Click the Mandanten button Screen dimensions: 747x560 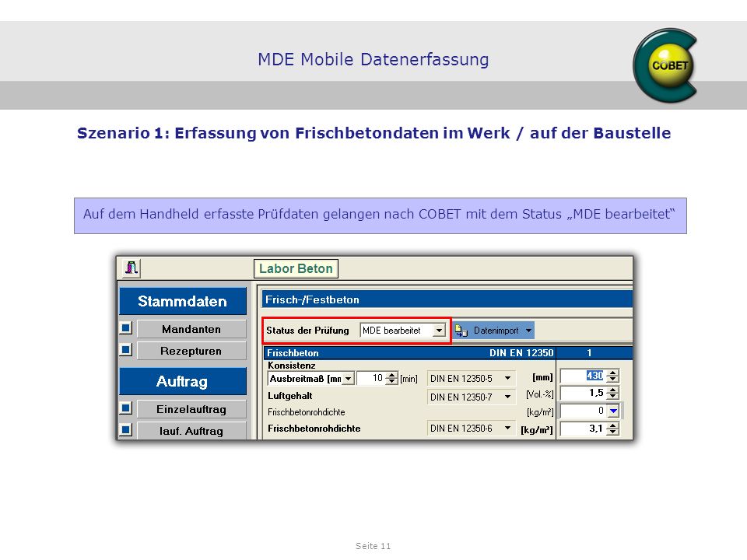(x=191, y=329)
